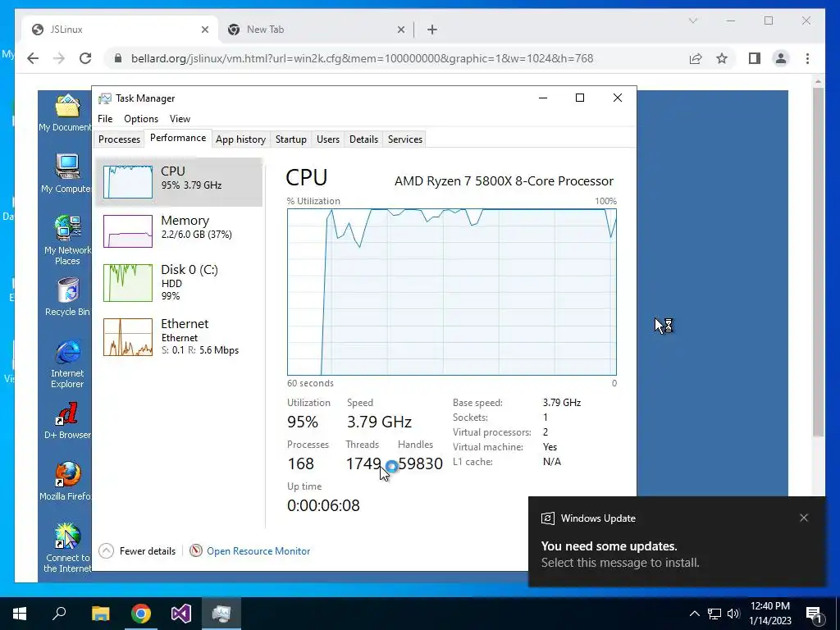The width and height of the screenshot is (840, 630).
Task: Switch to the Processes tab
Action: pyautogui.click(x=119, y=139)
